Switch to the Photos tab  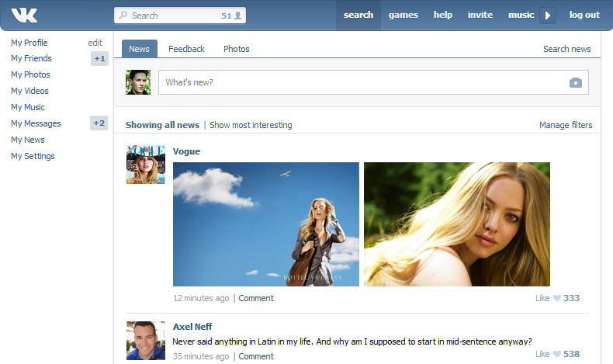237,49
